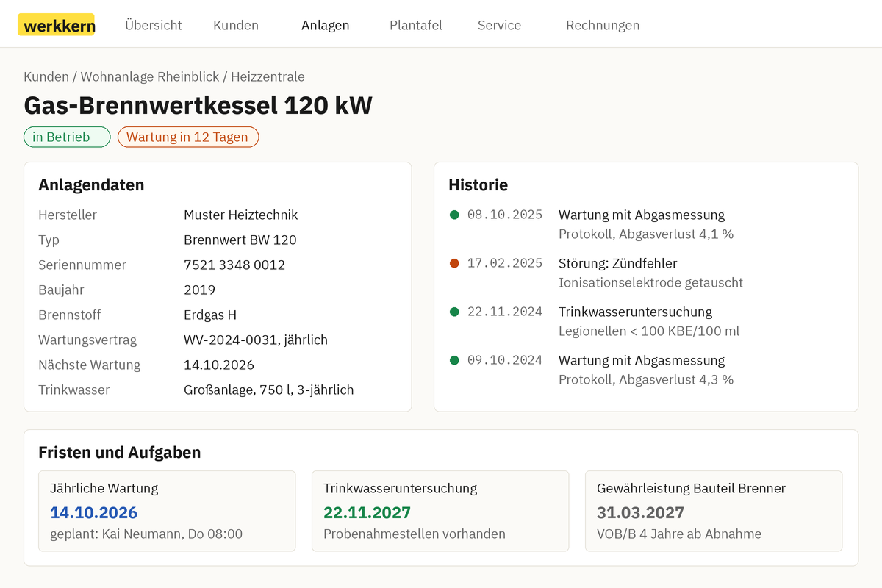The width and height of the screenshot is (882, 588).
Task: Click the Seriennummer field label
Action: pyautogui.click(x=82, y=265)
